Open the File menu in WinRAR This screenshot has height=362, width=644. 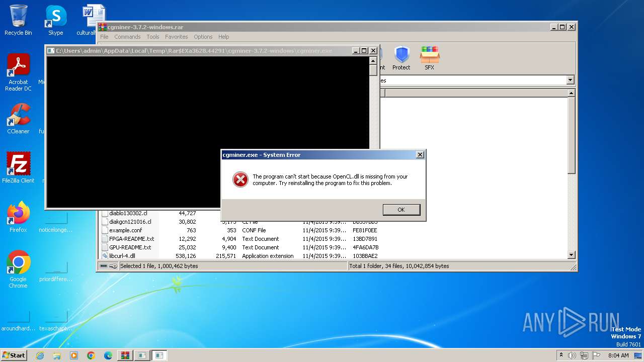tap(104, 37)
